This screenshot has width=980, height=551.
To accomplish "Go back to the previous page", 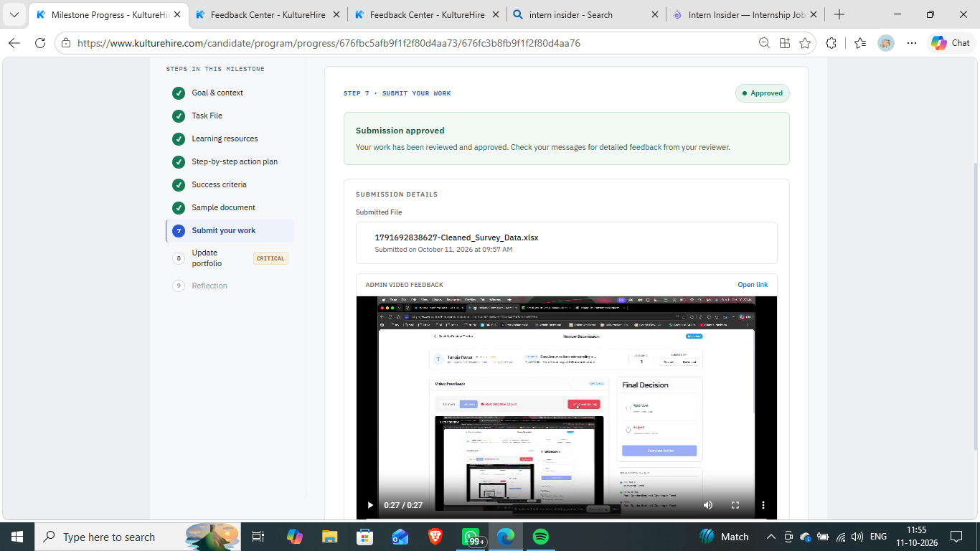I will click(14, 43).
